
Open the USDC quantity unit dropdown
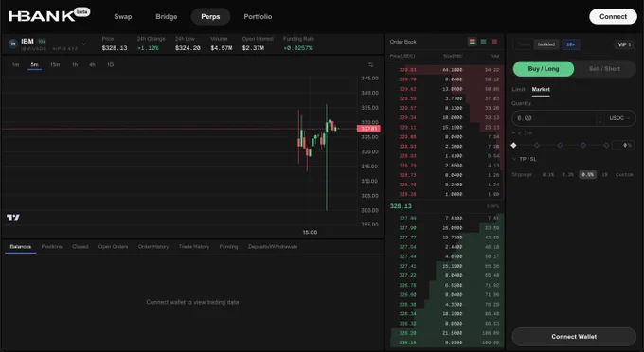tap(619, 118)
